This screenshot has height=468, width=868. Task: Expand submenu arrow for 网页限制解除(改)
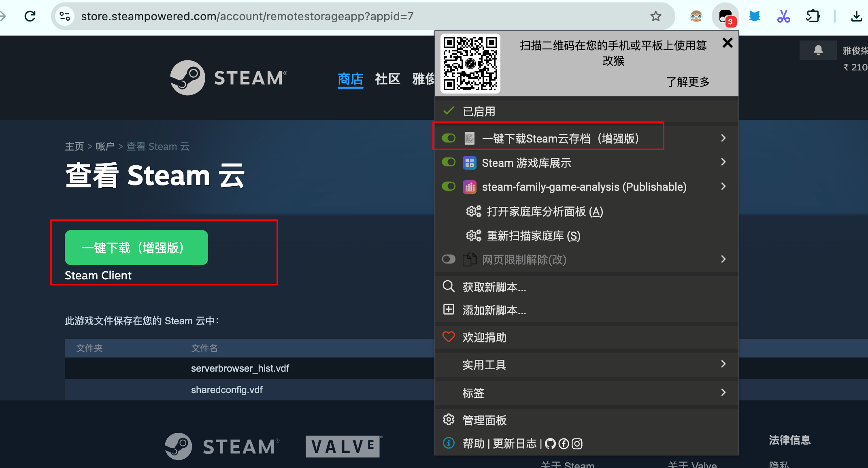[723, 259]
